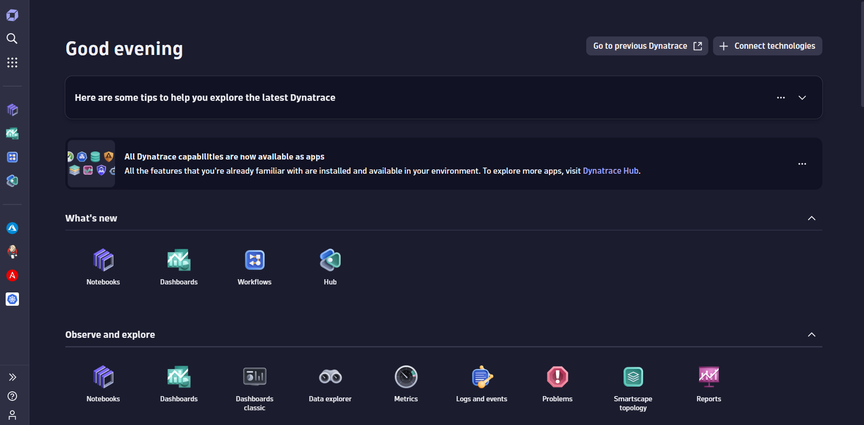Open Dashboards under Observe and explore
Viewport: 864px width, 425px height.
click(x=179, y=384)
